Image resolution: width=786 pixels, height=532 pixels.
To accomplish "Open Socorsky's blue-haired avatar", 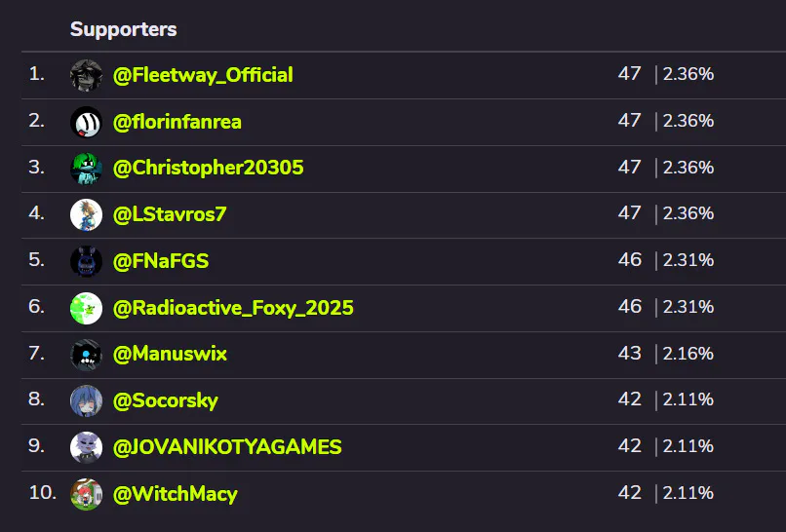I will [x=86, y=400].
